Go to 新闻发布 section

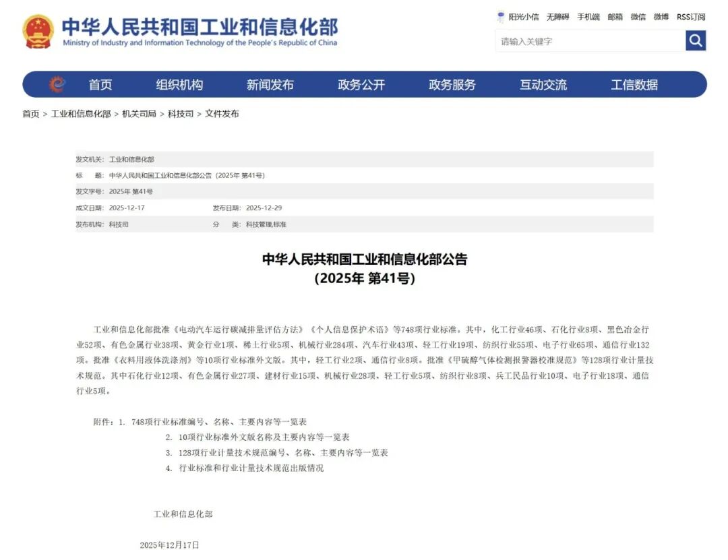(270, 85)
